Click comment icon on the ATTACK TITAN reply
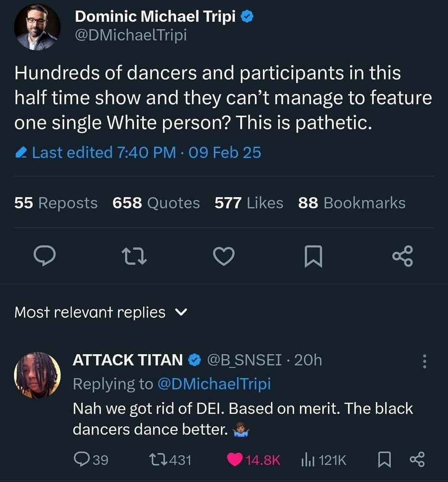 82,460
